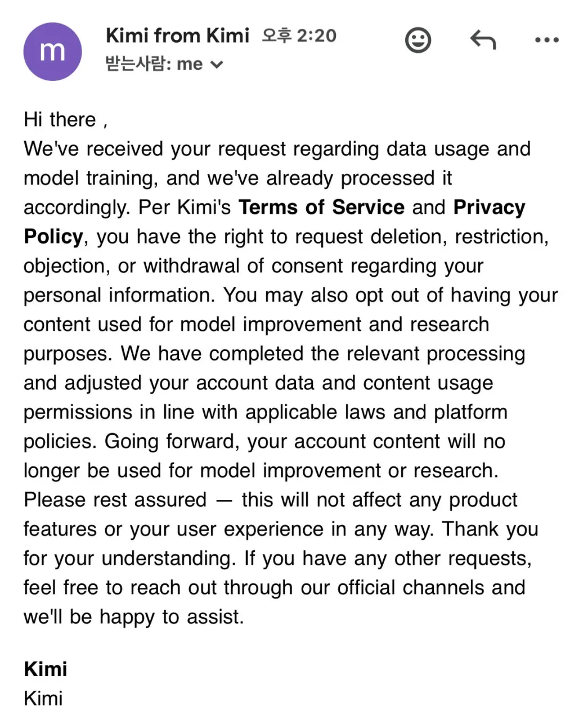Click the bold "Kimi" signature name
588x720 pixels.
pos(46,669)
